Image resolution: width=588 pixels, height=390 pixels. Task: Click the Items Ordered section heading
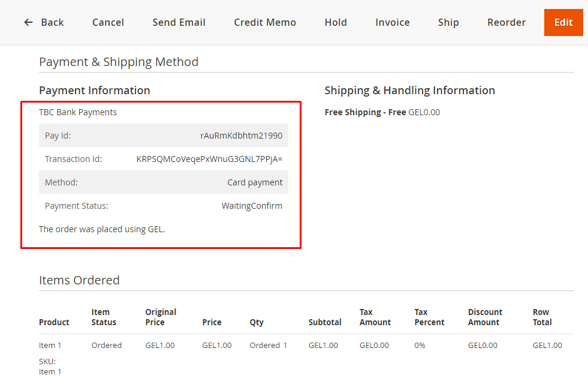(79, 280)
